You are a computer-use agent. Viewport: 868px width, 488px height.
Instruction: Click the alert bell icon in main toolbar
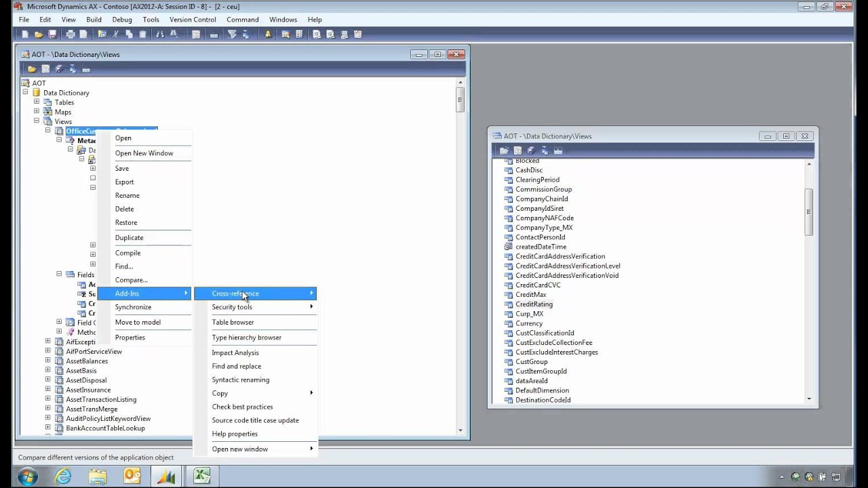pos(268,35)
